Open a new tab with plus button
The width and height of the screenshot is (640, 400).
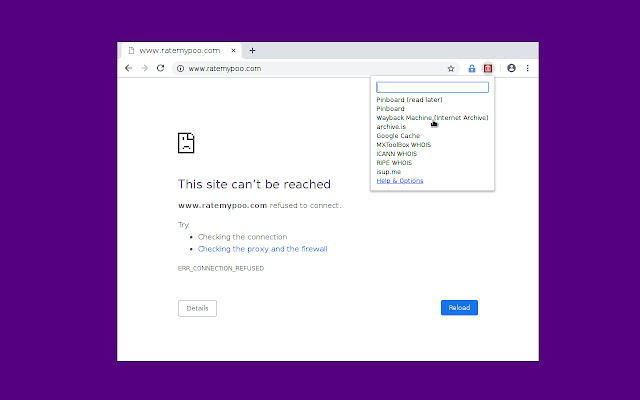[x=252, y=51]
